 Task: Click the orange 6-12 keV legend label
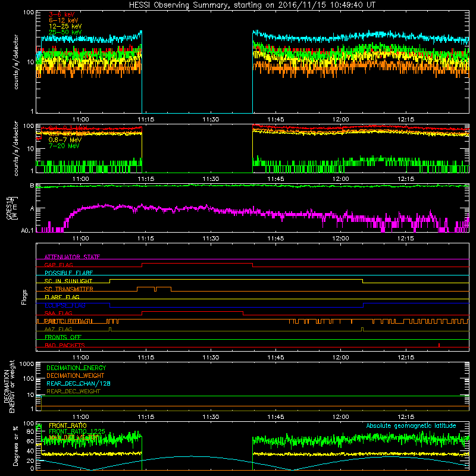pyautogui.click(x=63, y=20)
